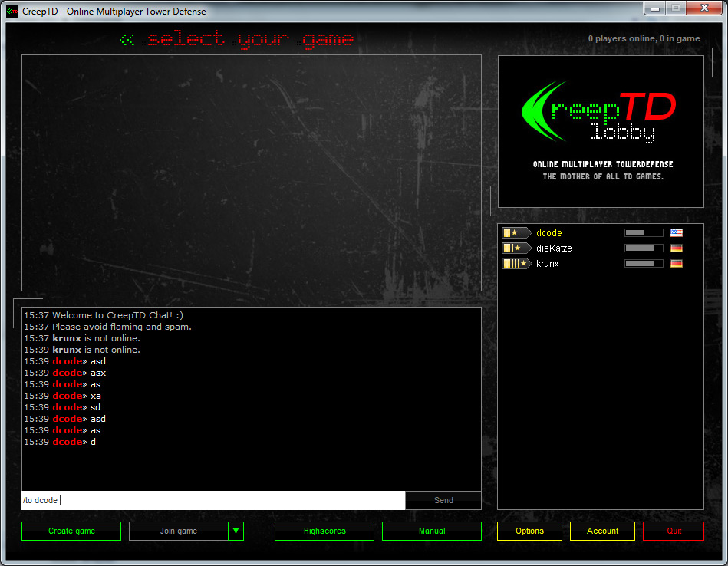Open the Account settings
Viewport: 728px width, 566px height.
point(602,531)
